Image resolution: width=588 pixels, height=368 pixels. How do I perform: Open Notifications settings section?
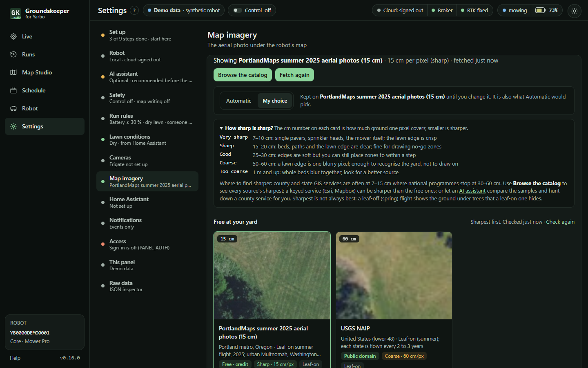(x=147, y=223)
